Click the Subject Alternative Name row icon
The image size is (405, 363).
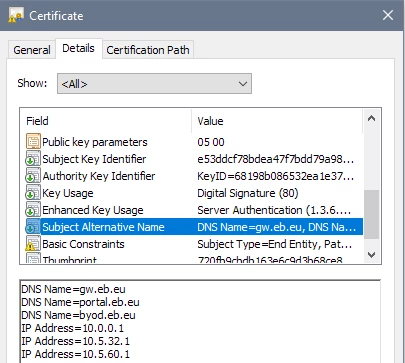33,227
